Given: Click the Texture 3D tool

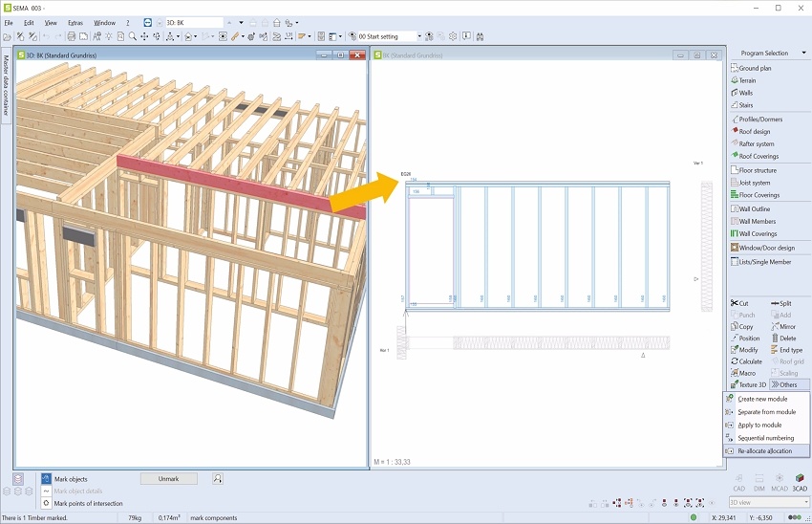Looking at the screenshot, I should point(748,384).
